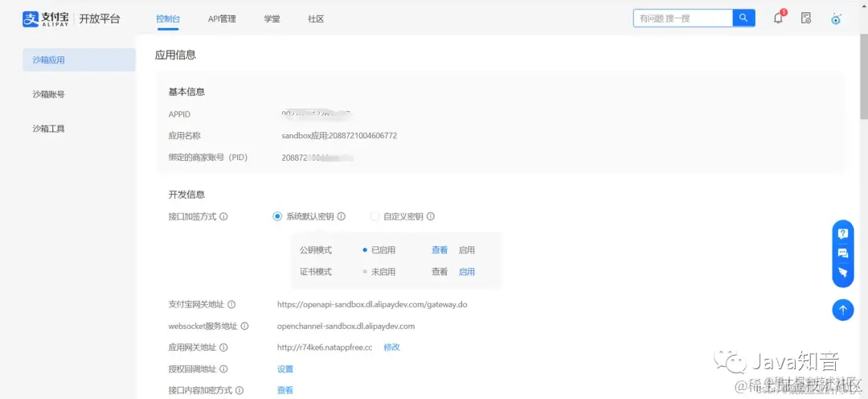This screenshot has height=399, width=868.
Task: Click the openapi-sandbox gateway.do URL text
Action: (x=373, y=304)
